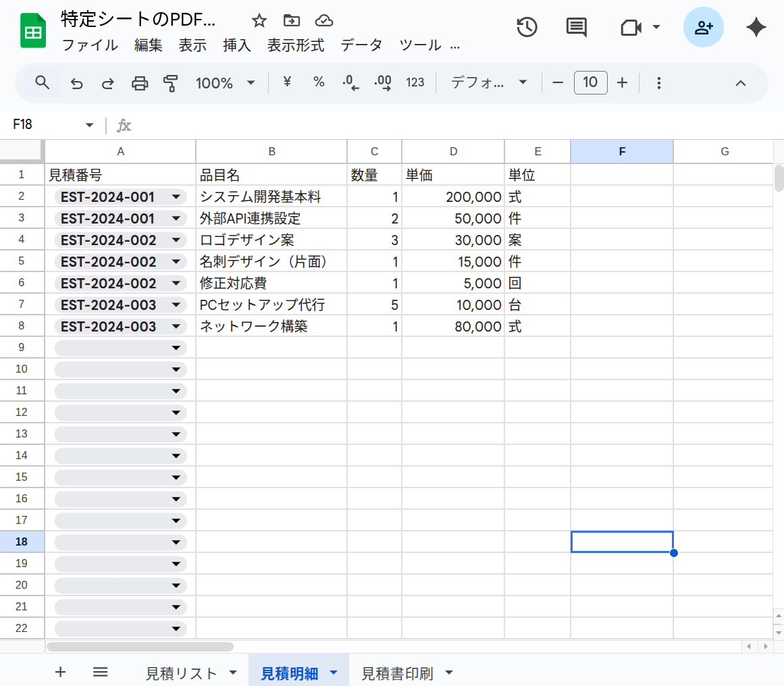Start a Meet video call
784x686 pixels.
(x=631, y=27)
